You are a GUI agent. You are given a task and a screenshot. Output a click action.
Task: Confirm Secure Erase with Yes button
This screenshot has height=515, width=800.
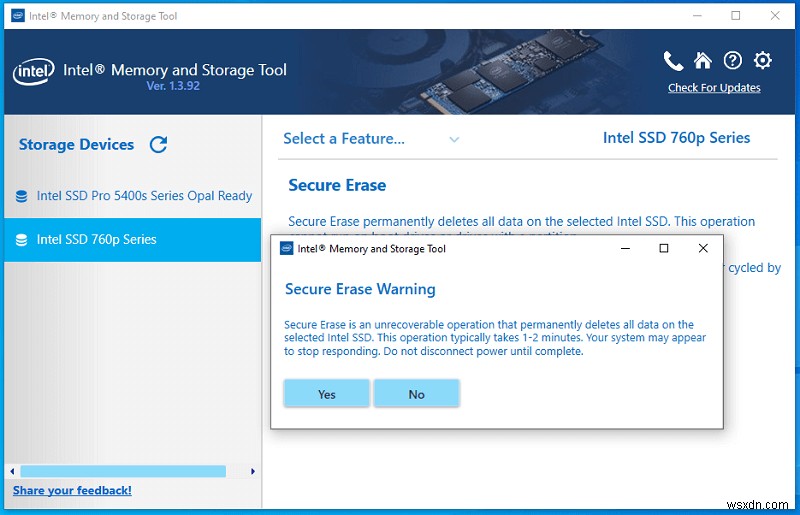327,394
